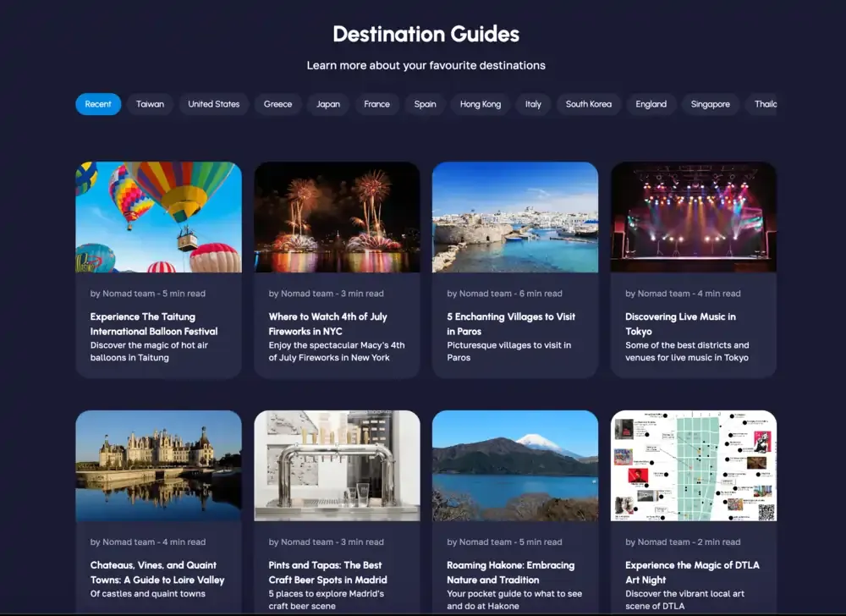Click 'Learn more about your favourite destinations' subtitle
Image resolution: width=846 pixels, height=616 pixels.
click(x=426, y=65)
